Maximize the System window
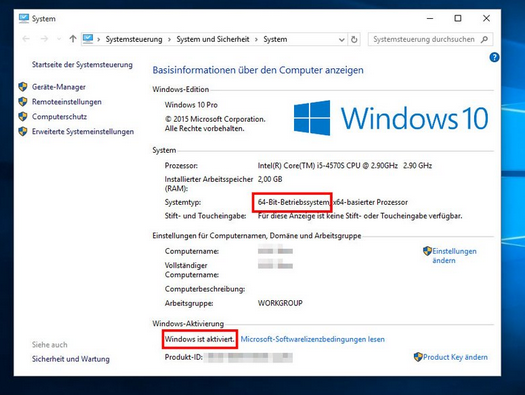Screen dimensions: 525x395 point(458,18)
